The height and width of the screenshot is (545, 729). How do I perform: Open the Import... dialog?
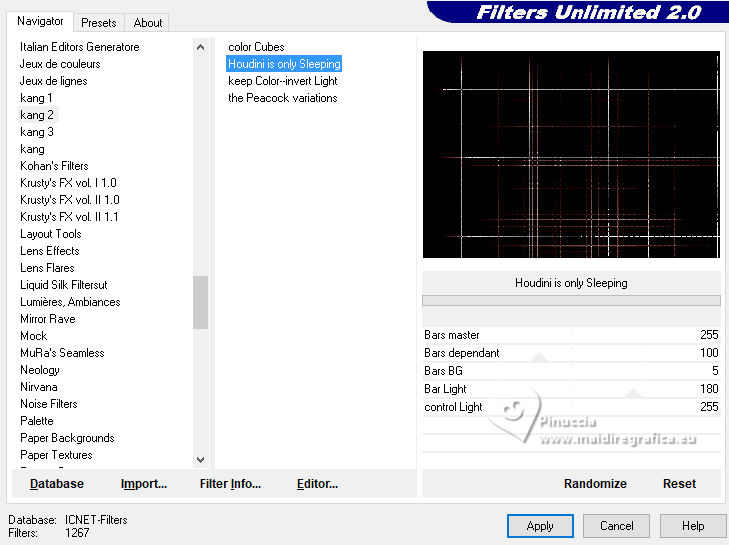[144, 484]
